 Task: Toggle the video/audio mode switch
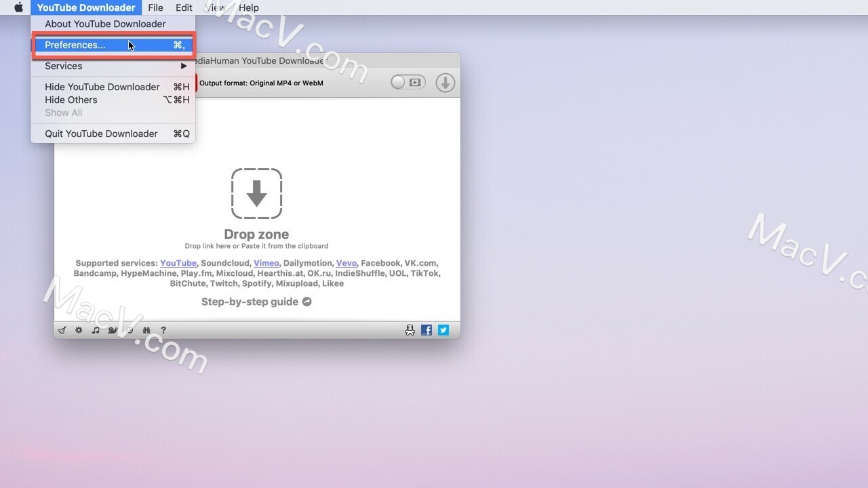point(408,83)
